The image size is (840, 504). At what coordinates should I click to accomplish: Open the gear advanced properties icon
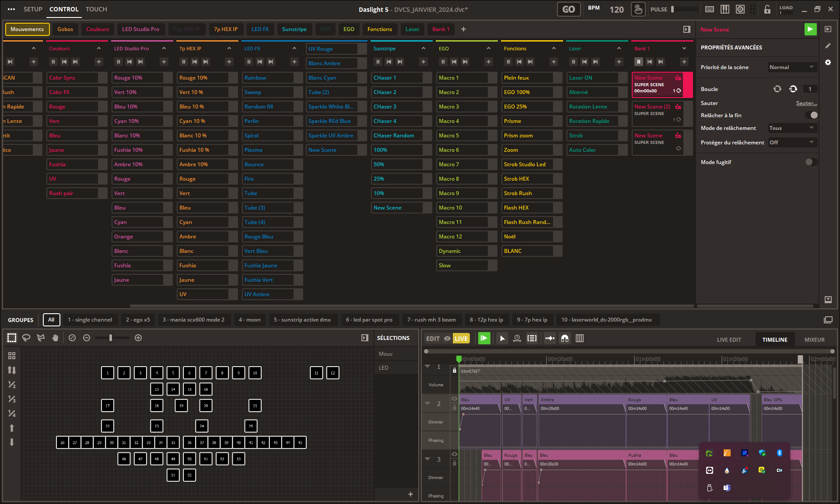[x=828, y=63]
